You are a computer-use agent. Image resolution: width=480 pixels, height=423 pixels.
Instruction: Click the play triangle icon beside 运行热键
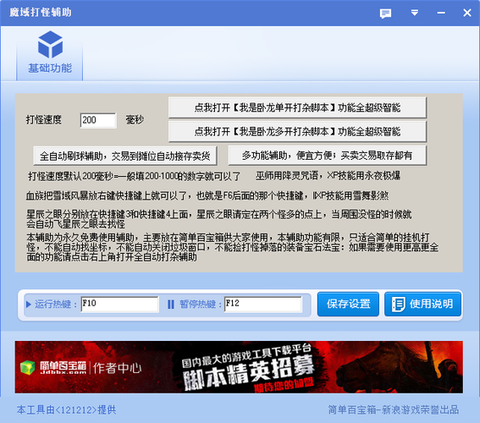pos(29,304)
